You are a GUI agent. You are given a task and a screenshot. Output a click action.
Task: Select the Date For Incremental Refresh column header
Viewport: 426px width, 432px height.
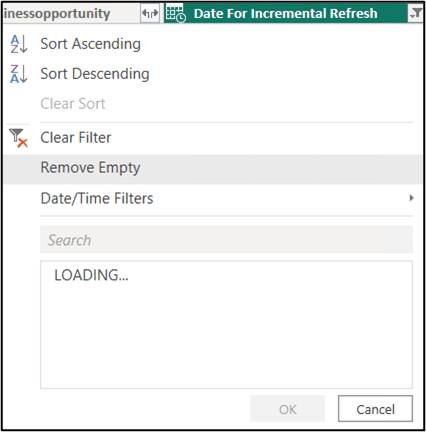point(285,14)
